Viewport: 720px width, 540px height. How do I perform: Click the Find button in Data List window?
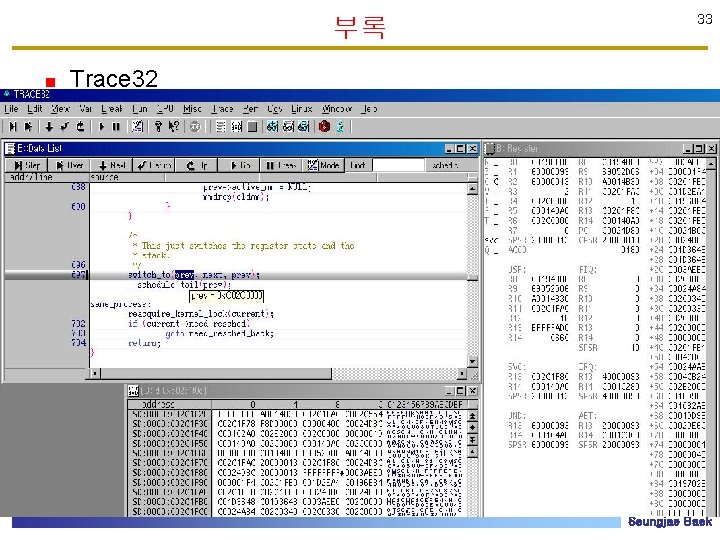coord(358,165)
